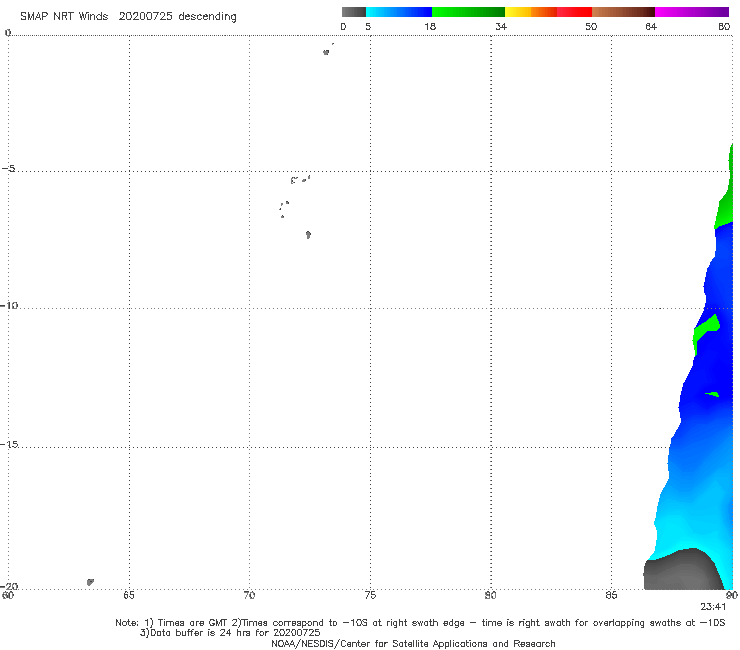This screenshot has height=650, width=740.
Task: Click the color bar label 34
Action: (x=501, y=26)
